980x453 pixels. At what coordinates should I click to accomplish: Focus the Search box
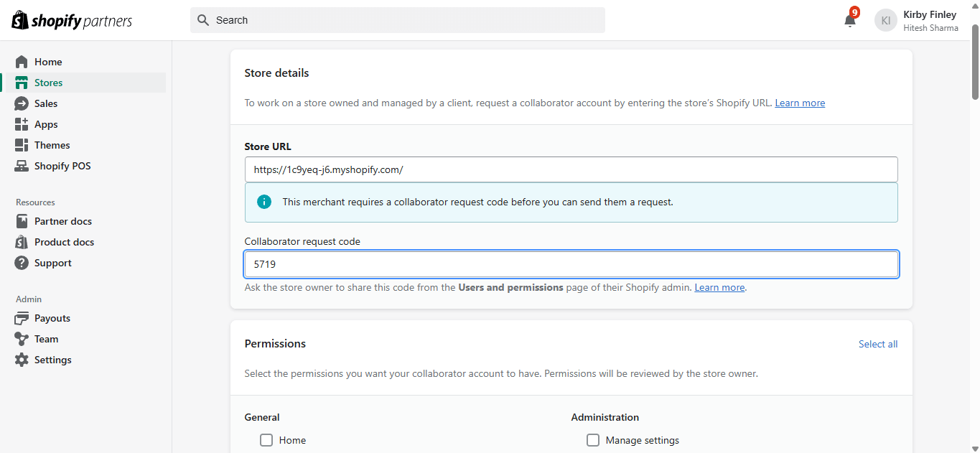coord(398,20)
